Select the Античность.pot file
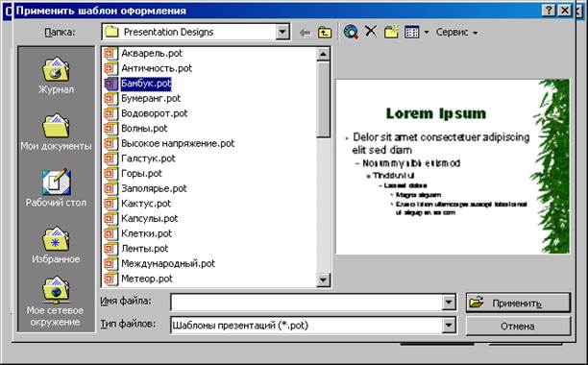The height and width of the screenshot is (365, 588). (x=157, y=68)
